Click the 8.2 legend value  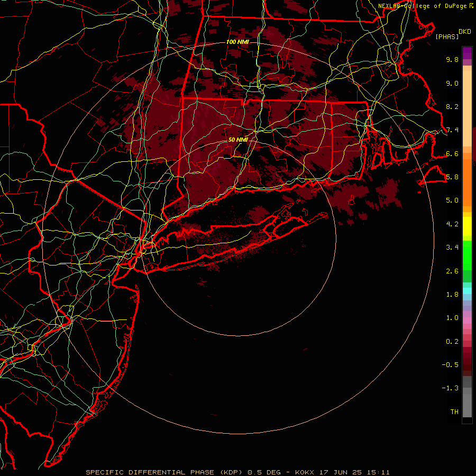(452, 106)
